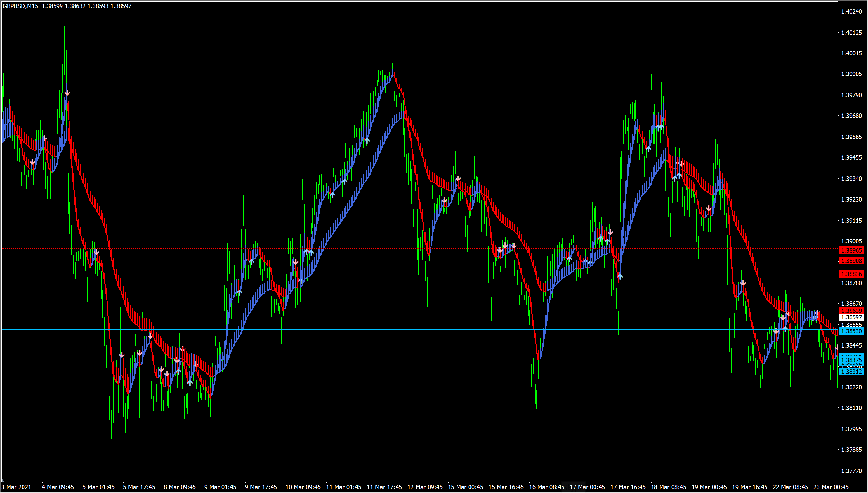Screen dimensions: 868x493
Task: Click pink down arrow near 1.38780 level
Action: click(x=743, y=283)
